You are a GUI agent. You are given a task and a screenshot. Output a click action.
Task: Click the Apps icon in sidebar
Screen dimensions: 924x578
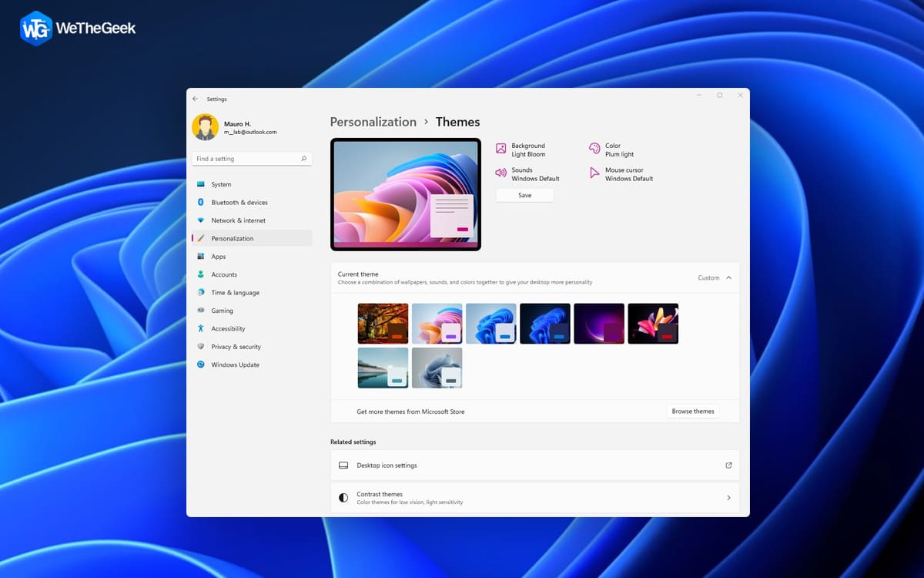pyautogui.click(x=201, y=257)
